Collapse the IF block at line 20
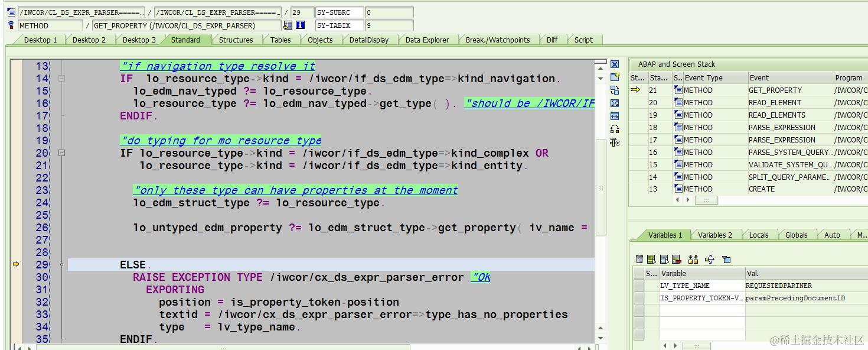This screenshot has height=350, width=868. (61, 153)
